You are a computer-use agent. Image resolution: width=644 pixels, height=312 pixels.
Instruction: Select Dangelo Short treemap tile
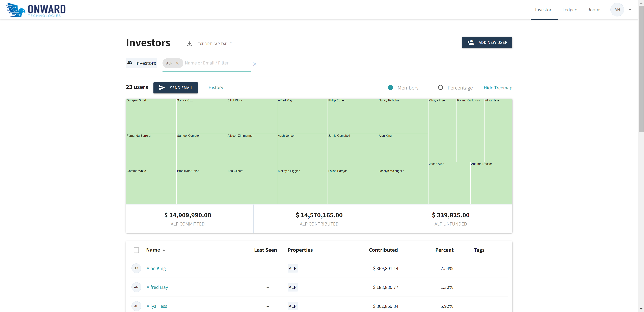pyautogui.click(x=151, y=116)
